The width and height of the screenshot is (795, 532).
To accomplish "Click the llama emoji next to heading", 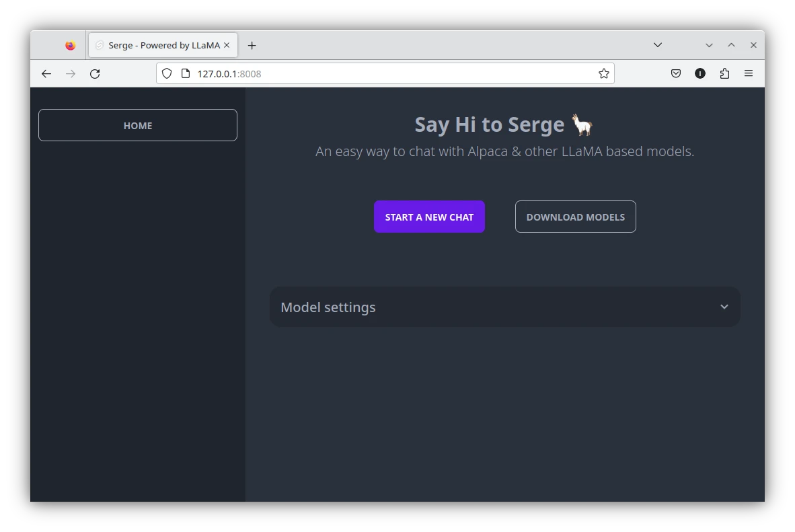I will pyautogui.click(x=582, y=124).
